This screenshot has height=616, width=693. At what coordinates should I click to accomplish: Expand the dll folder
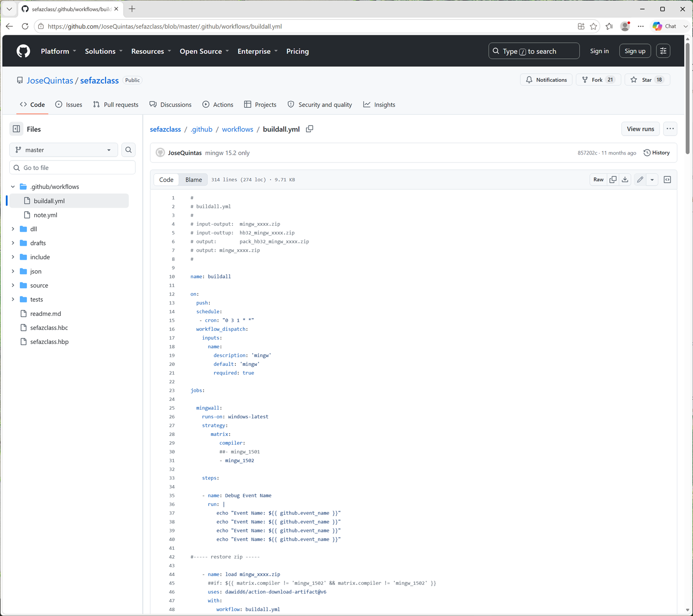[x=13, y=229]
